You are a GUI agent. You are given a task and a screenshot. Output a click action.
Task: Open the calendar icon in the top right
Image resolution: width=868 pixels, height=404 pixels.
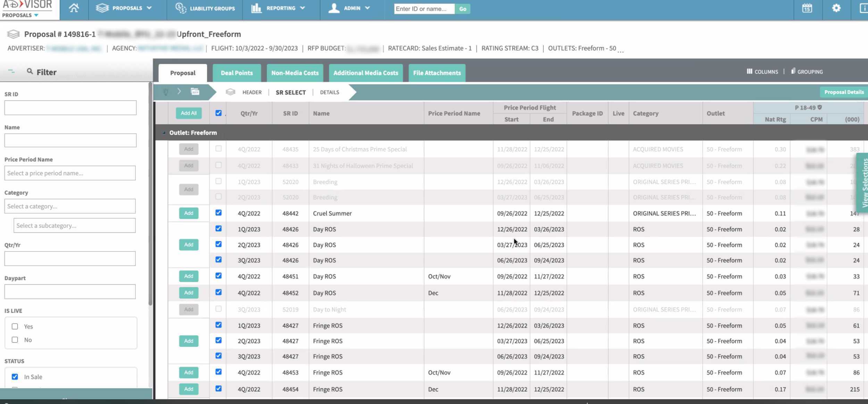[x=807, y=8]
